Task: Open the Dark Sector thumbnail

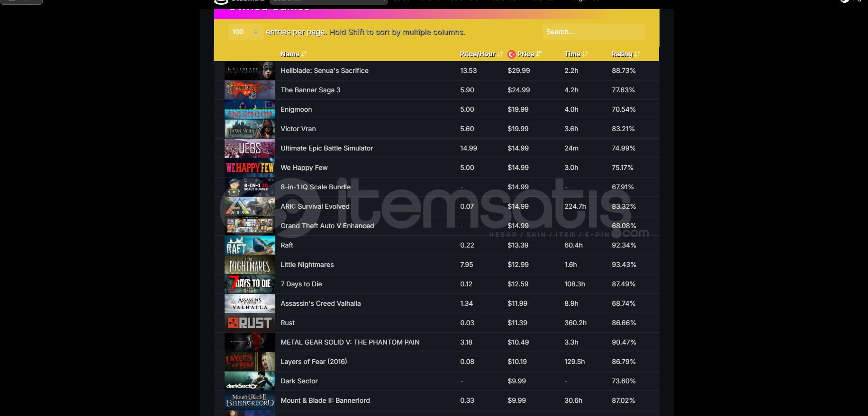Action: (250, 381)
